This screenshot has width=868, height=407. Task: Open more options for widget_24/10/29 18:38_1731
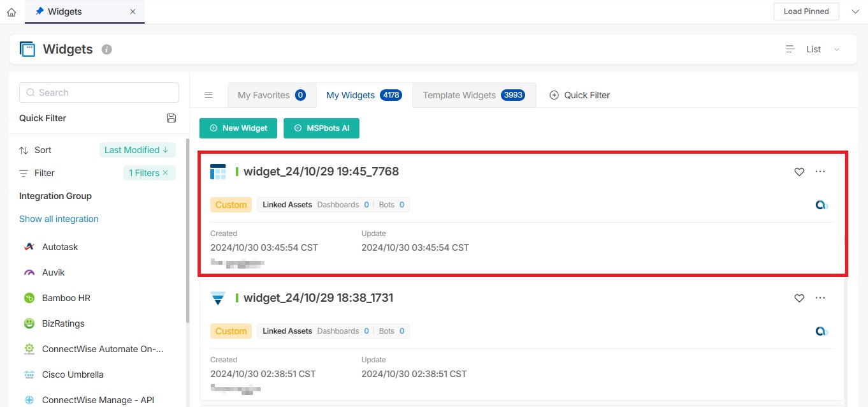[820, 298]
